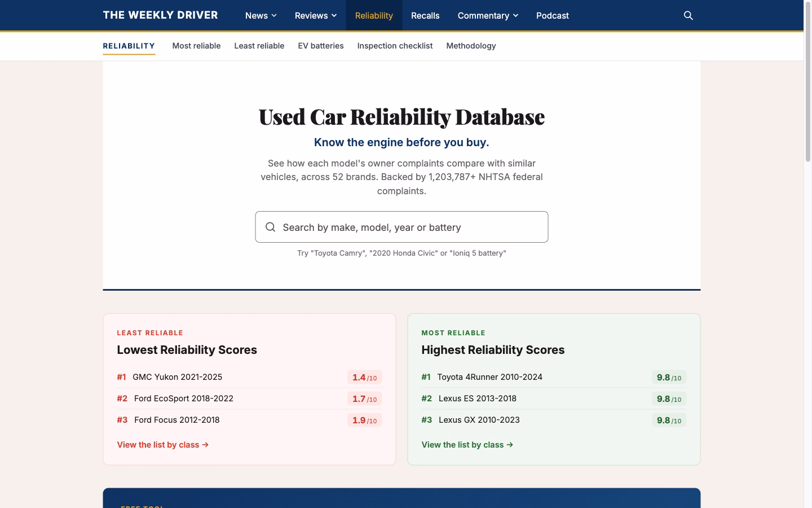Viewport: 812px width, 508px height.
Task: Click green View the list by class link
Action: tap(467, 445)
